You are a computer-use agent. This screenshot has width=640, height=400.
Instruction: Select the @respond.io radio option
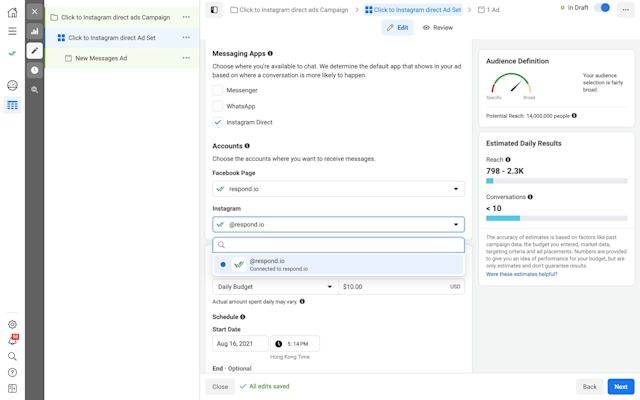[223, 264]
